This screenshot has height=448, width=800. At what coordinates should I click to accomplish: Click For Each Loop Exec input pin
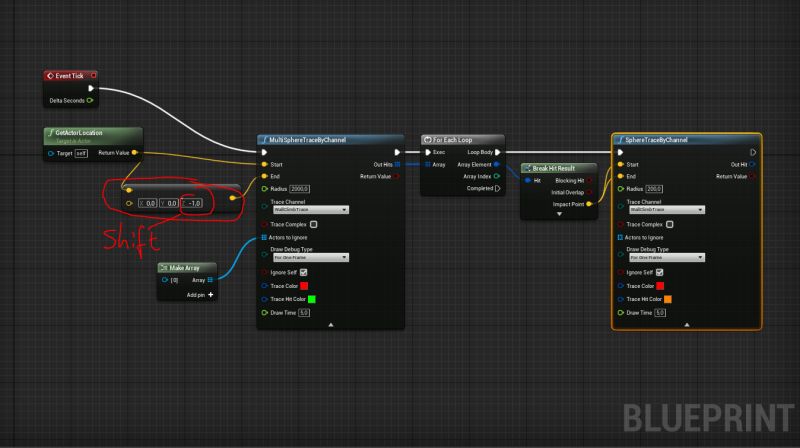(x=428, y=152)
